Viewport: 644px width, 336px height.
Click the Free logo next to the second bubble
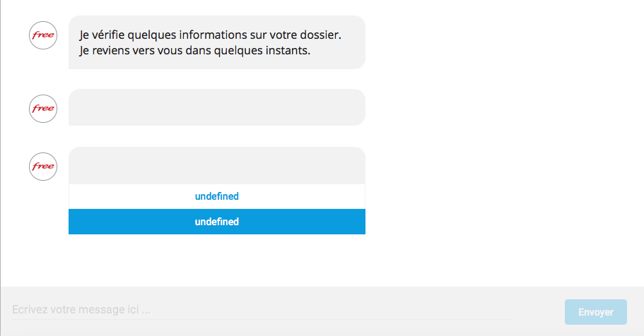(43, 109)
